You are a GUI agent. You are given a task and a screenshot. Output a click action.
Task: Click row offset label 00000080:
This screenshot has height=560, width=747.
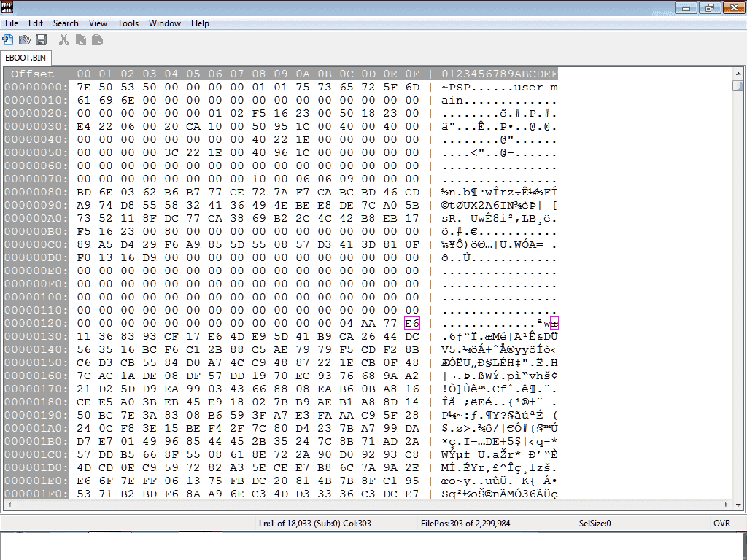[36, 192]
